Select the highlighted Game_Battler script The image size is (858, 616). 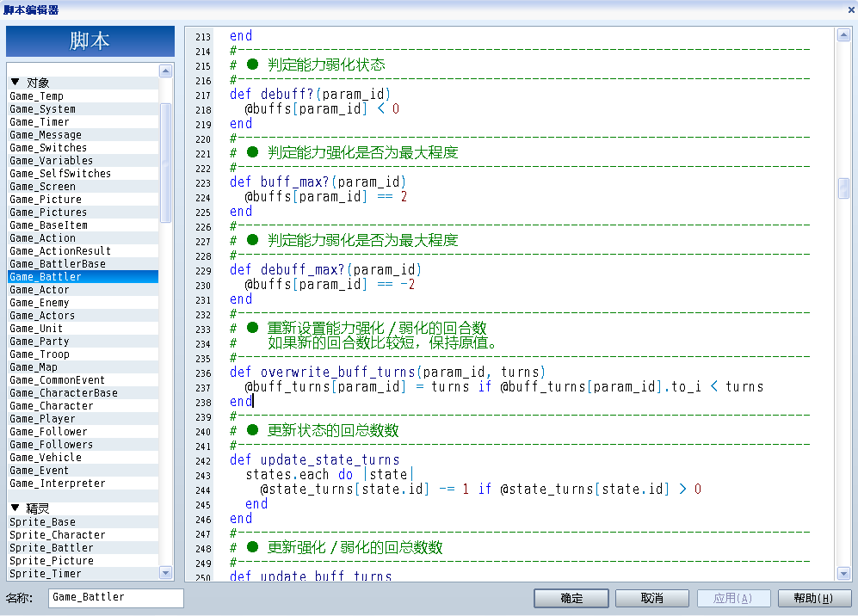pos(83,277)
